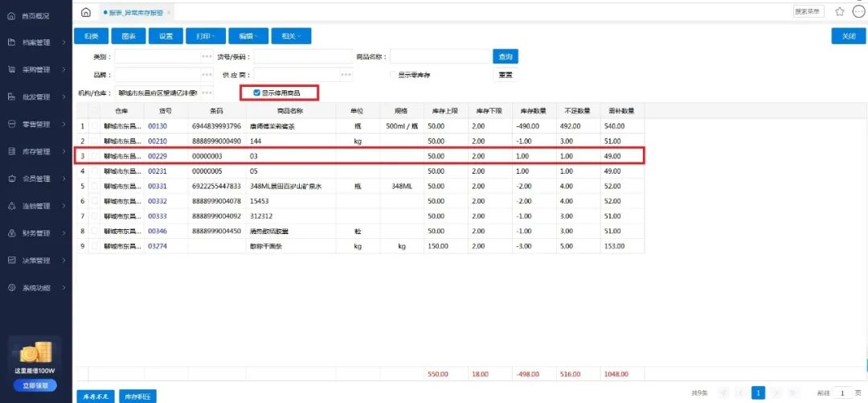Expand the 库存管理 sidebar menu

36,151
